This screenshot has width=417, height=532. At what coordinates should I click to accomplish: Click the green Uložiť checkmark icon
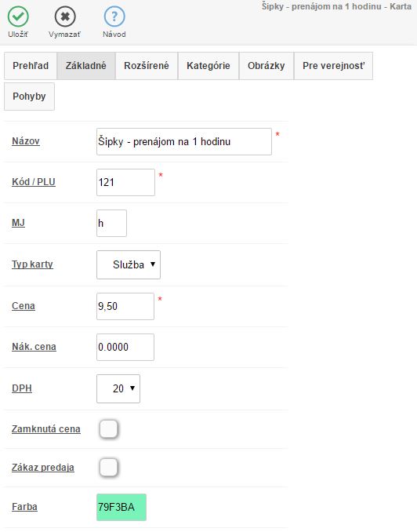pyautogui.click(x=18, y=16)
